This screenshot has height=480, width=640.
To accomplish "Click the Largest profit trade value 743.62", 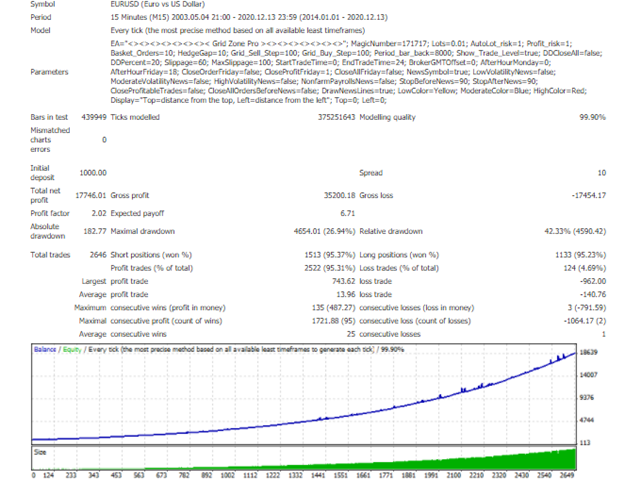I will [x=344, y=281].
